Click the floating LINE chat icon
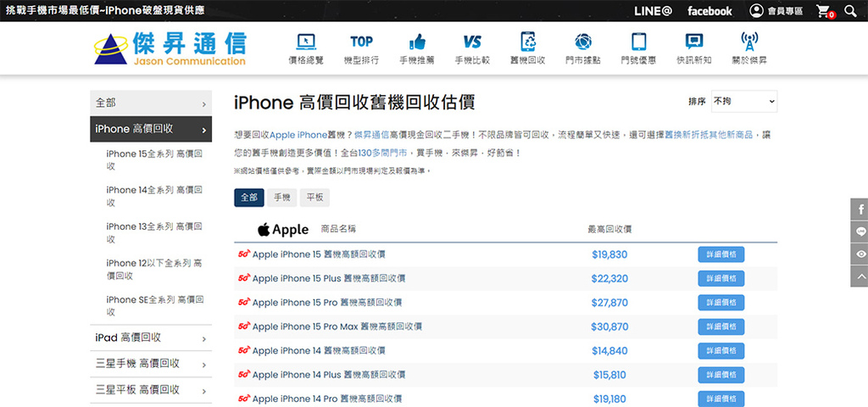This screenshot has height=407, width=868. [860, 231]
